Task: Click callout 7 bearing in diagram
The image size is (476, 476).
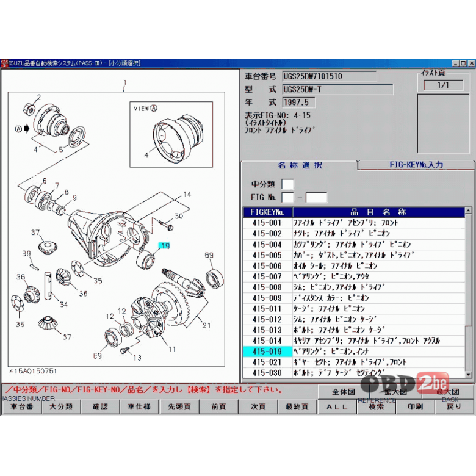Action: coord(57,186)
